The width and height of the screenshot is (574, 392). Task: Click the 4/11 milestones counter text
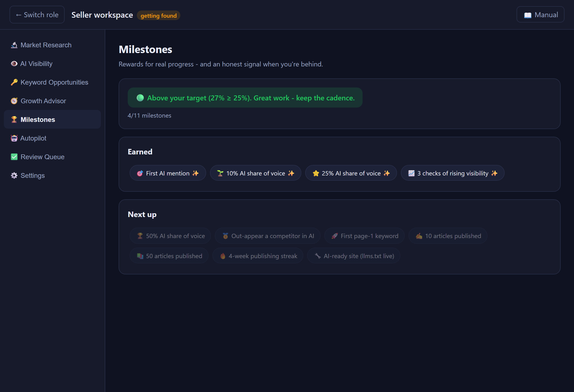(149, 115)
